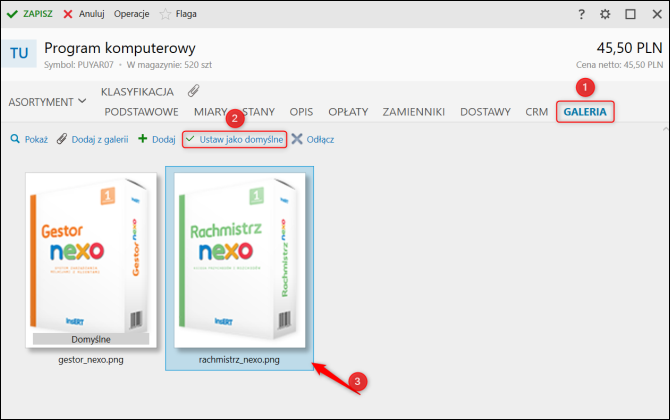The image size is (670, 420).
Task: Click Ustaw jako domyślne
Action: (x=234, y=139)
